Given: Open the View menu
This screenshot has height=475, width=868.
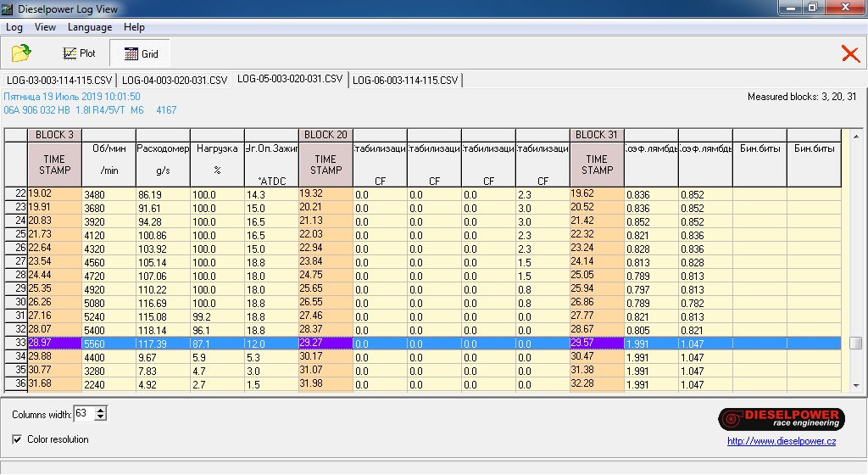Looking at the screenshot, I should click(45, 27).
